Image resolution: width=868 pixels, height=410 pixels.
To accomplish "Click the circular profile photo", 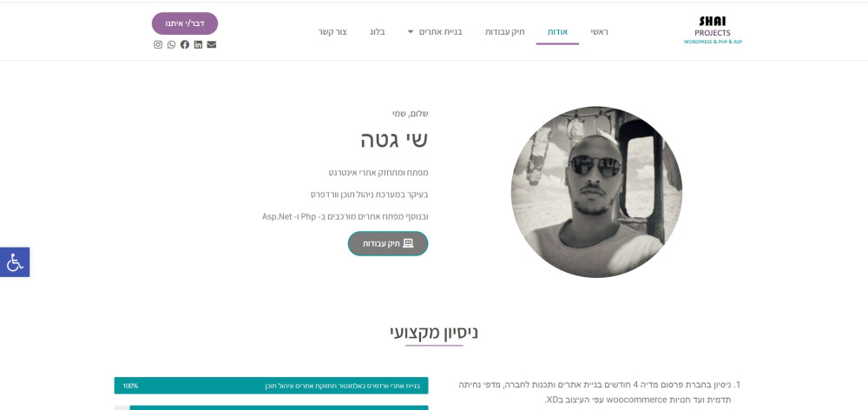I will click(596, 192).
